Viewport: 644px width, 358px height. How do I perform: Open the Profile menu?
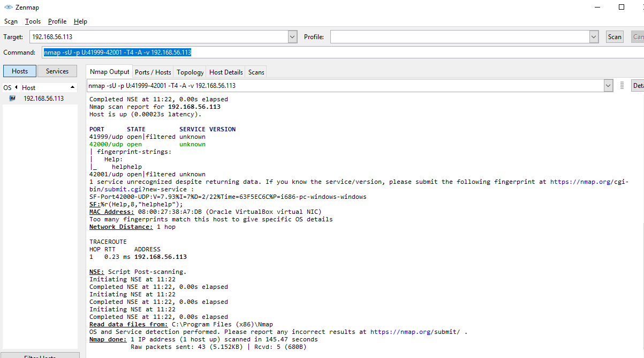coord(57,21)
